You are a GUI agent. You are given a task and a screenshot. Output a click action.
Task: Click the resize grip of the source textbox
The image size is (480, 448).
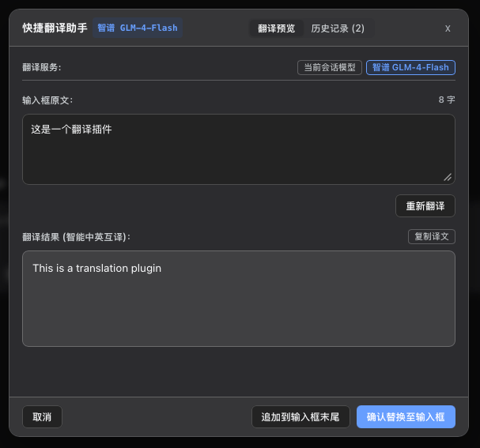click(x=448, y=177)
